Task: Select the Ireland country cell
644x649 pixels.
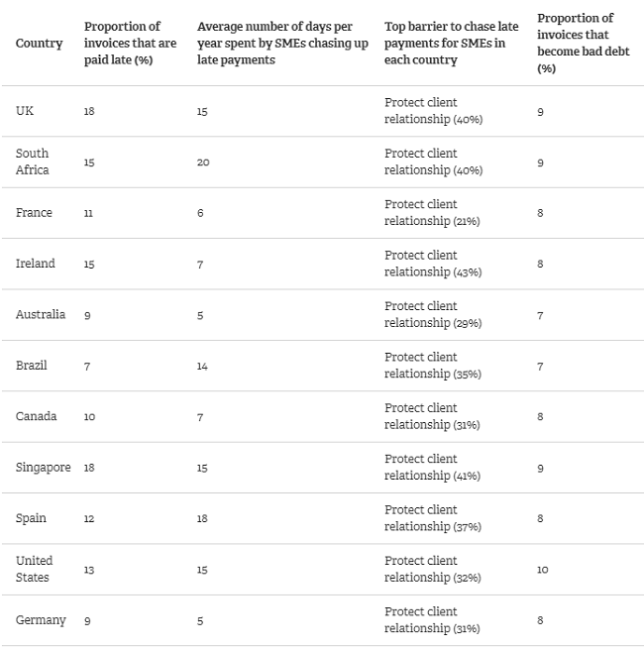Action: (x=36, y=264)
